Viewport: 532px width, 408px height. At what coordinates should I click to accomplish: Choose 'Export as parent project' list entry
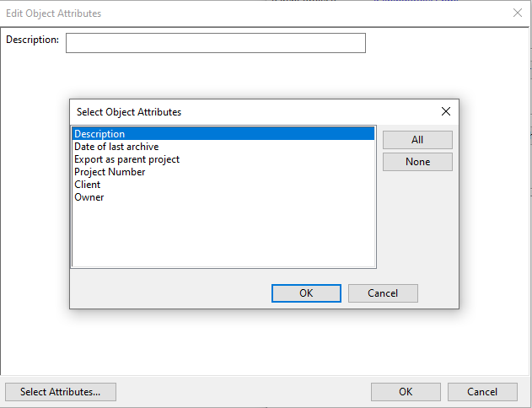[x=126, y=159]
